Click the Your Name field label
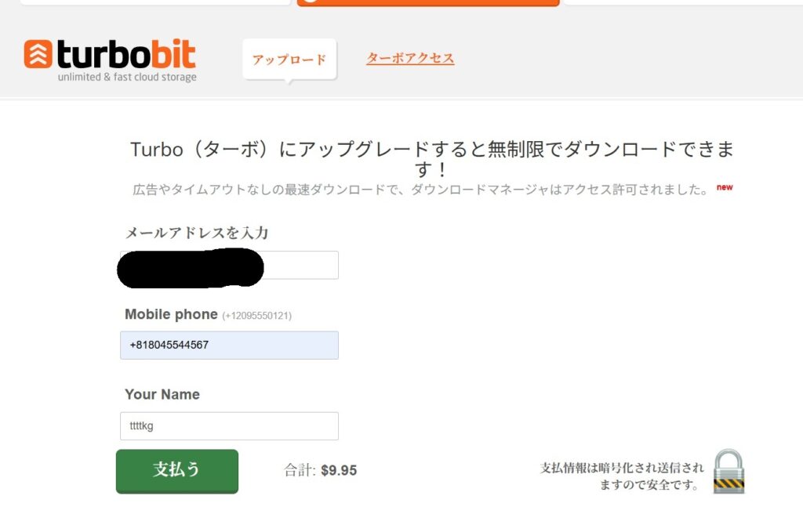This screenshot has width=803, height=532. 162,394
